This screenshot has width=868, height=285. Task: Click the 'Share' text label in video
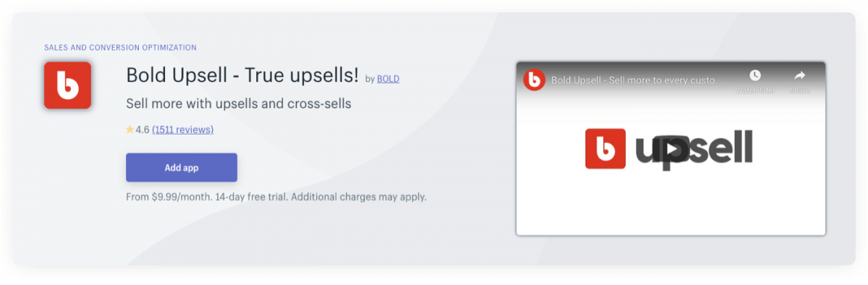pyautogui.click(x=800, y=90)
